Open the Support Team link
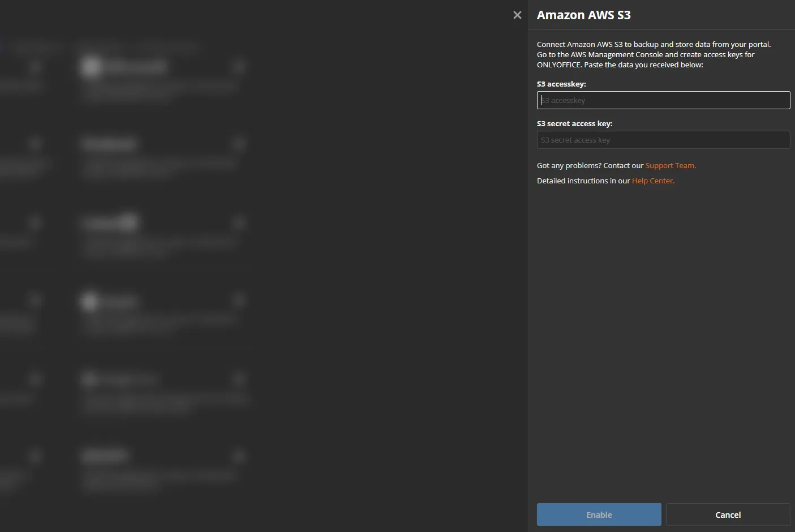 click(x=671, y=165)
